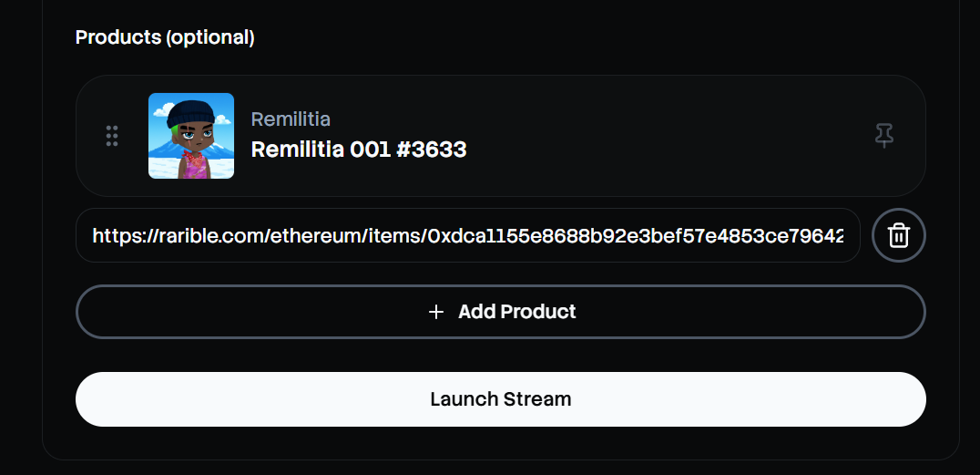980x475 pixels.
Task: Hit the round trash can button
Action: (899, 235)
